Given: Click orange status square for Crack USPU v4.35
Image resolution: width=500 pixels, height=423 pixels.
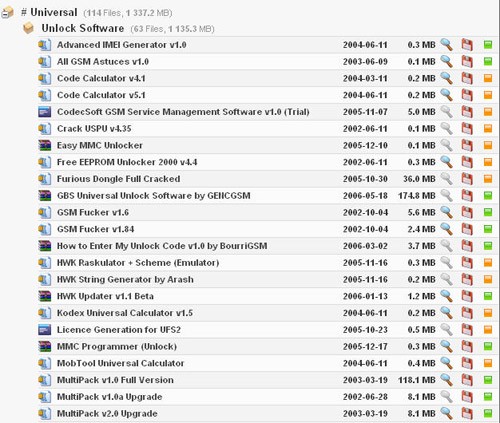Looking at the screenshot, I should pos(488,128).
